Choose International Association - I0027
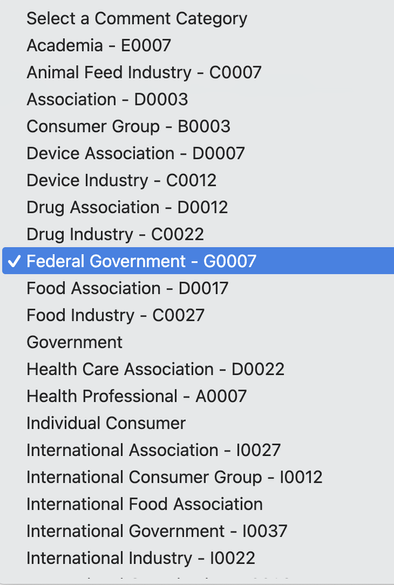Image resolution: width=394 pixels, height=585 pixels. pos(198,450)
